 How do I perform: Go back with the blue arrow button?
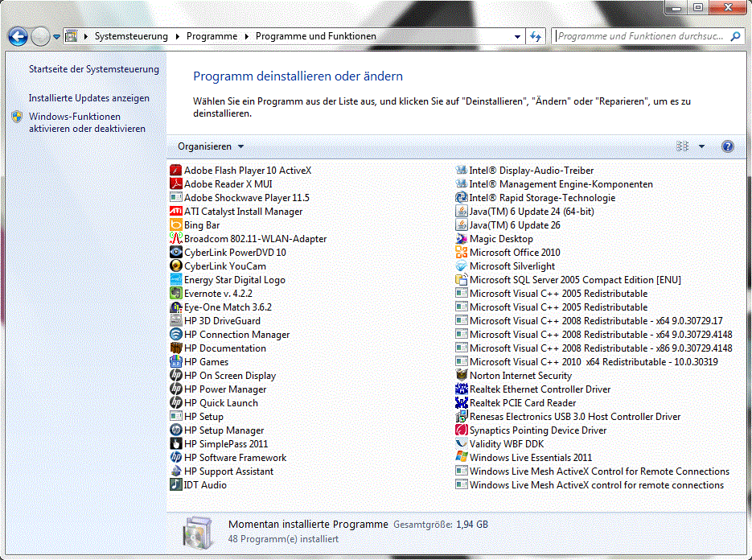pyautogui.click(x=18, y=36)
